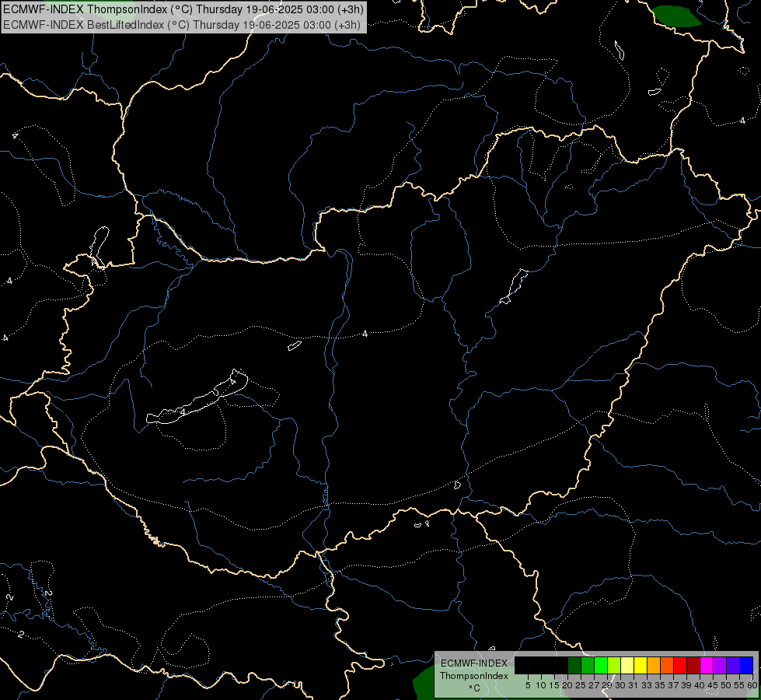Click the legend scale value 31
The height and width of the screenshot is (700, 761).
(x=633, y=685)
